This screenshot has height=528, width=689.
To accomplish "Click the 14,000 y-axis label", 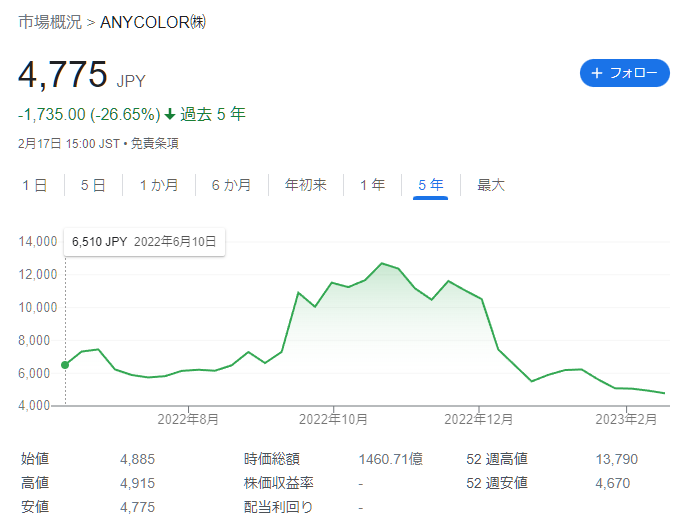I will [x=38, y=242].
